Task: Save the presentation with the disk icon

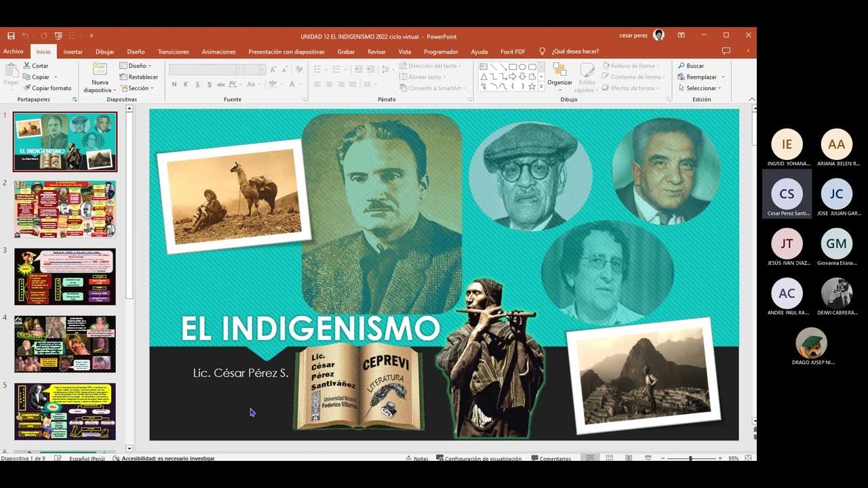Action: click(11, 36)
